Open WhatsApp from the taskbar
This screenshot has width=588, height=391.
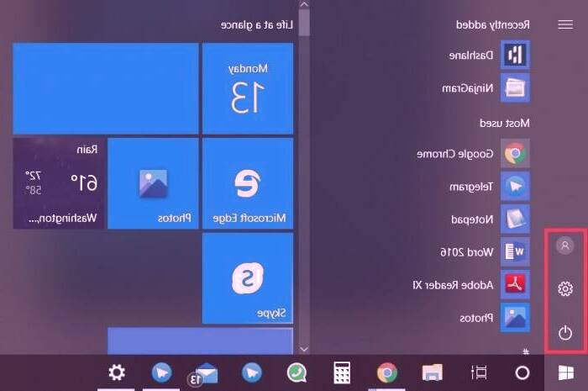pos(297,373)
